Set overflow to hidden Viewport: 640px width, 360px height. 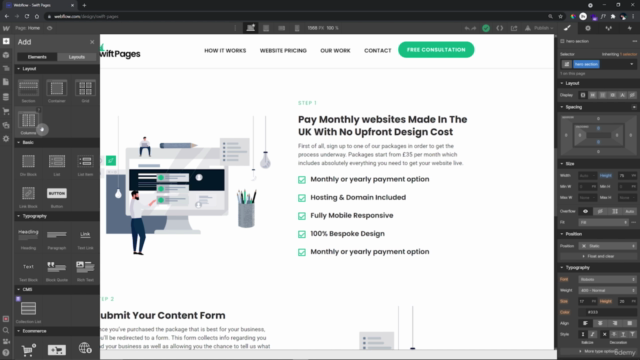coord(600,211)
